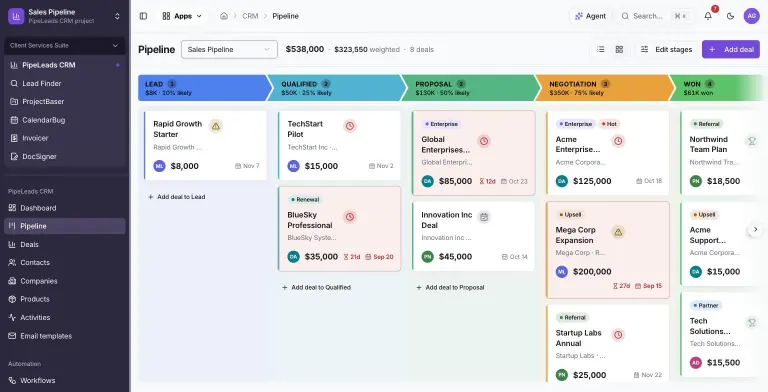Select Pipeline in sidebar navigation

pos(65,226)
